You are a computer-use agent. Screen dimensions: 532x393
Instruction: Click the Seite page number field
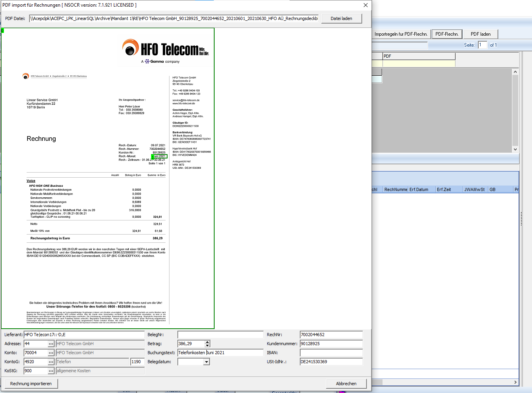483,45
